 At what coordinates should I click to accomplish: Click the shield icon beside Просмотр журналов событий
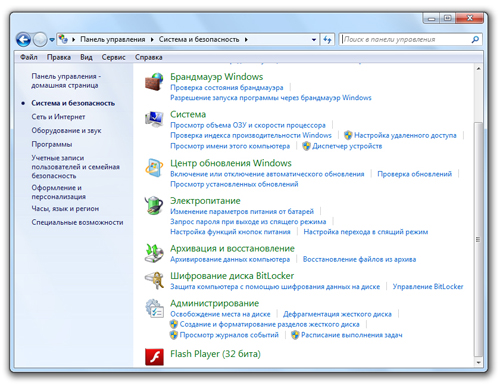pos(174,335)
